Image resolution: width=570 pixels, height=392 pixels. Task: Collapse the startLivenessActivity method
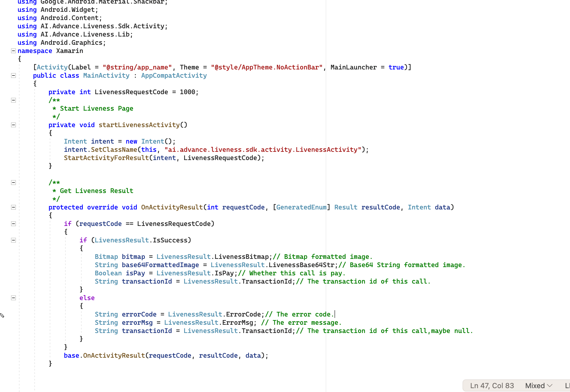pos(13,125)
